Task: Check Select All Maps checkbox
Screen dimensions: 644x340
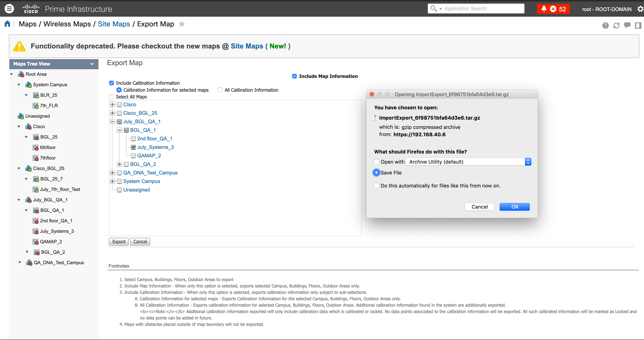Action: [111, 97]
